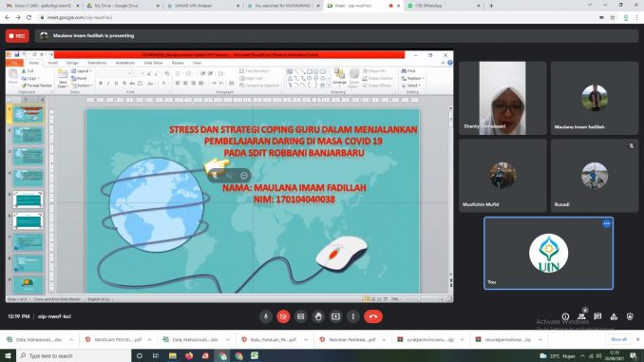This screenshot has width=644, height=362.
Task: Select slide 9 thumbnail in slide panel
Action: coord(28,284)
